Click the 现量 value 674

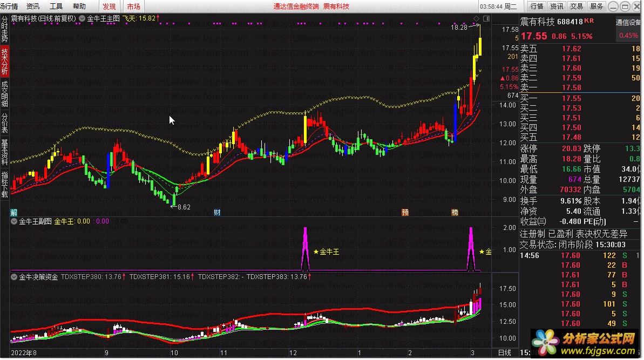(x=575, y=179)
